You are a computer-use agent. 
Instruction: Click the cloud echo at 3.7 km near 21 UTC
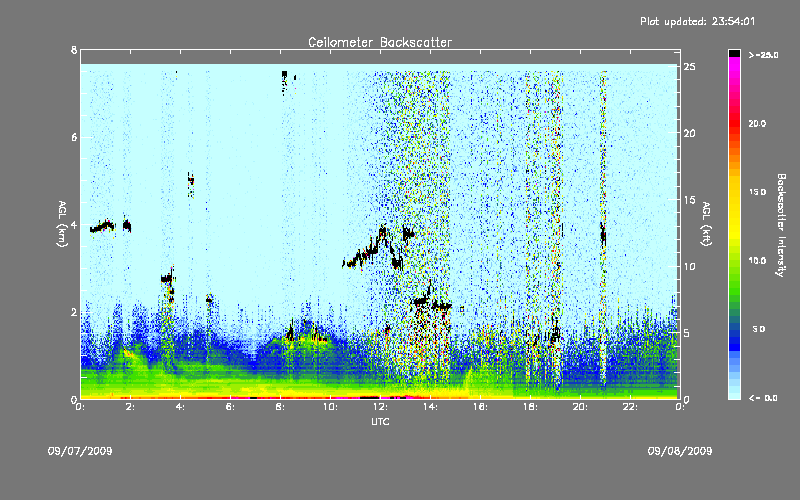[x=603, y=236]
